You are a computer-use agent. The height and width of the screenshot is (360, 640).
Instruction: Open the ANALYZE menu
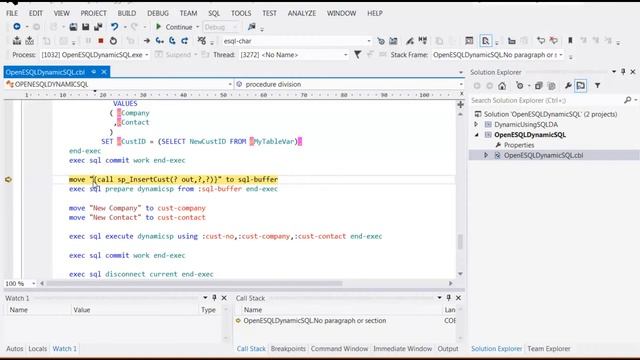[302, 13]
